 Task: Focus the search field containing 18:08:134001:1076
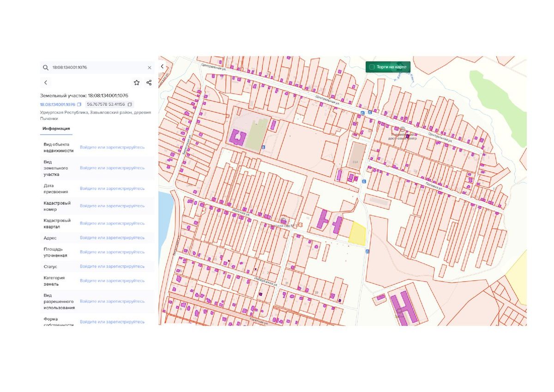[x=97, y=67]
